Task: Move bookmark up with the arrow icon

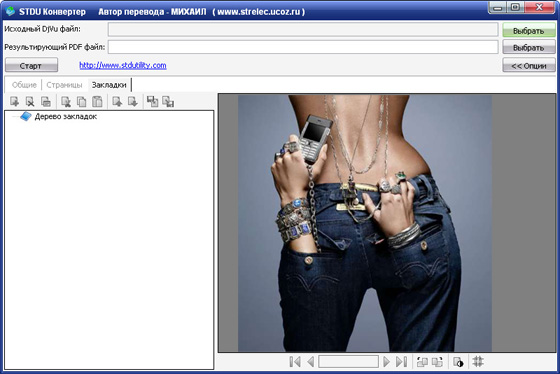Action: click(117, 101)
